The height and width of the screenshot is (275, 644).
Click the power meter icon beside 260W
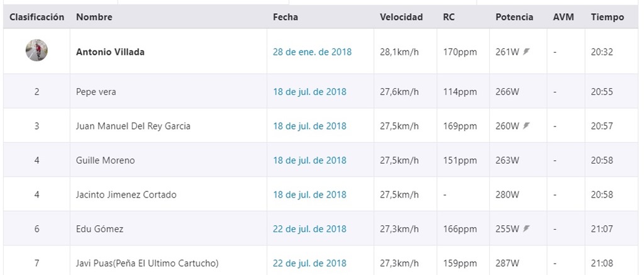[526, 126]
